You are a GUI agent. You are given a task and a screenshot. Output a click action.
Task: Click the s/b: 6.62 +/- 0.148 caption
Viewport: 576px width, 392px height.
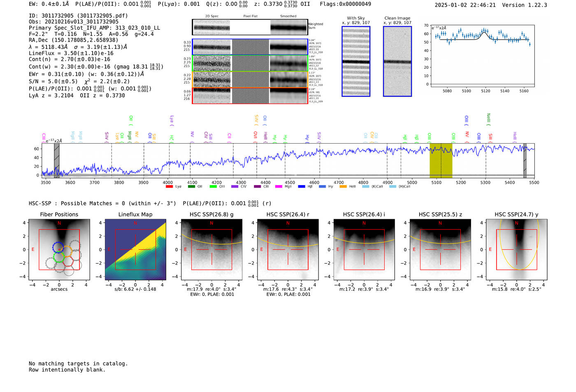click(135, 289)
